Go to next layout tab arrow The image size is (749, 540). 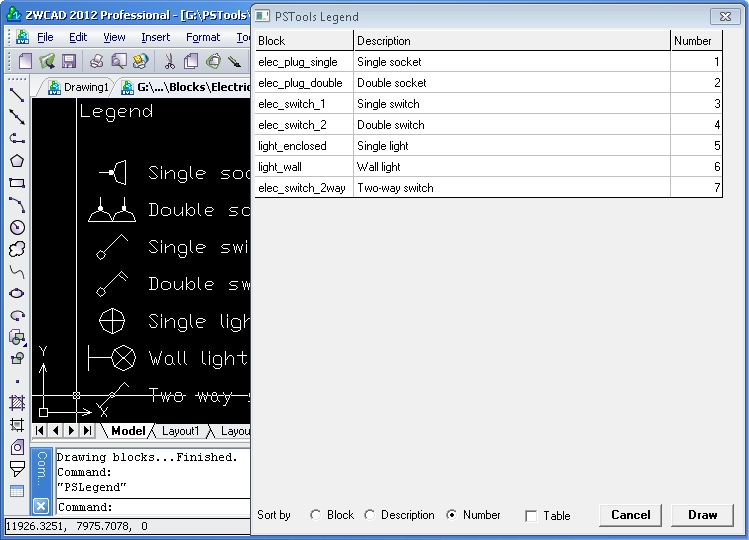click(71, 431)
